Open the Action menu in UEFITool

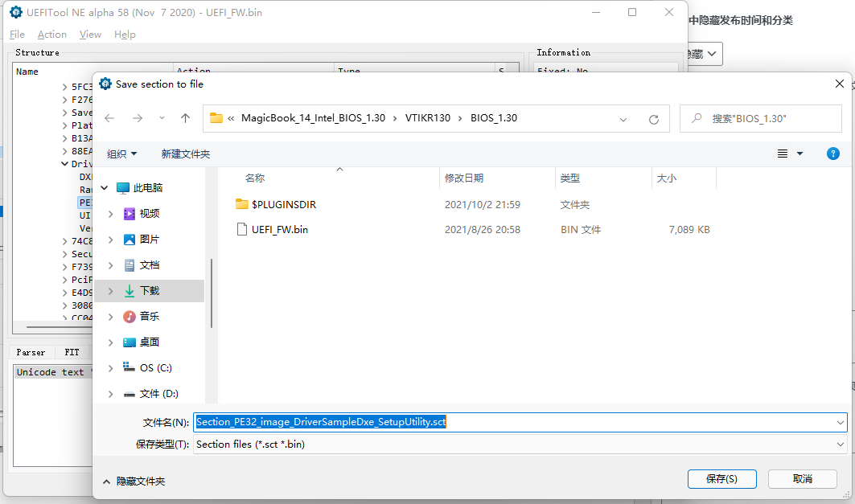(51, 35)
